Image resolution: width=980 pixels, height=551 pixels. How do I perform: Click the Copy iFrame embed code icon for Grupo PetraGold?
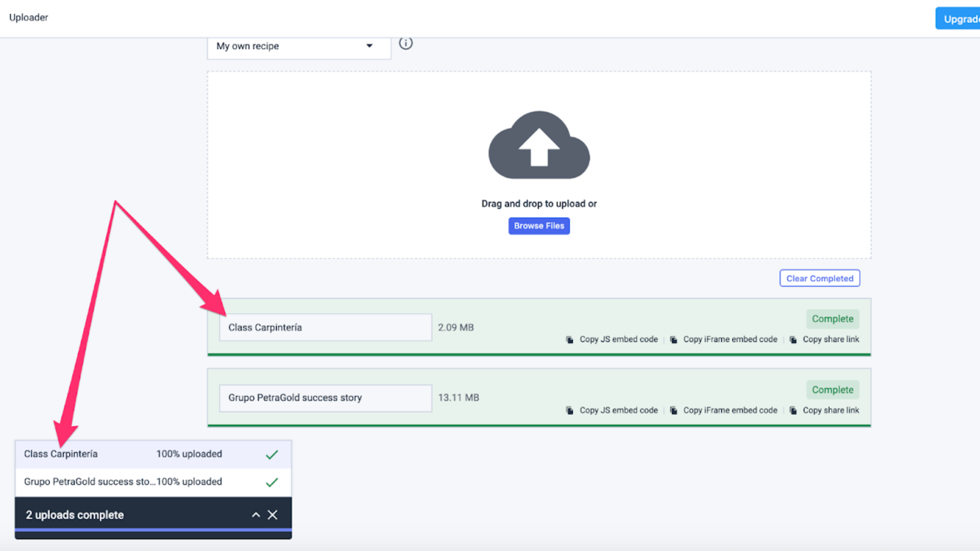pos(674,410)
